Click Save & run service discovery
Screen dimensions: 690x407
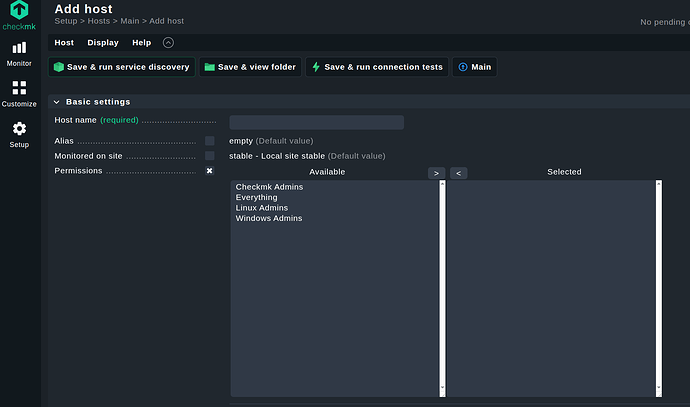(121, 67)
